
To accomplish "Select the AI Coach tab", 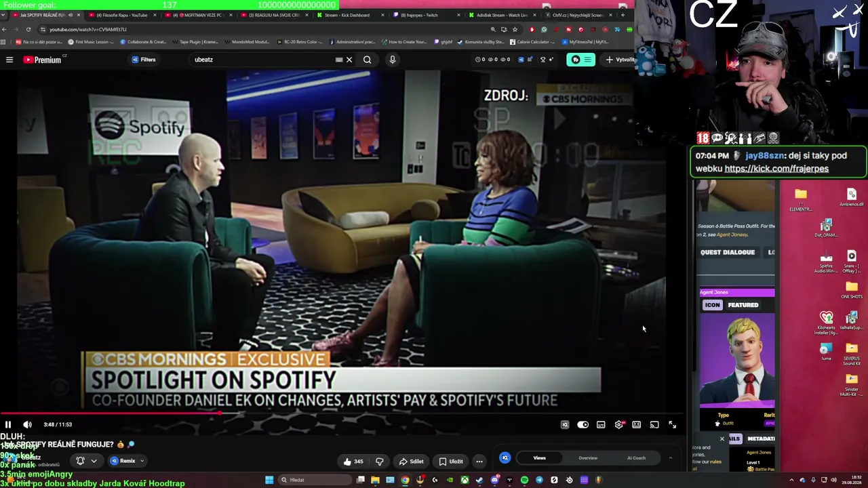I will point(636,458).
